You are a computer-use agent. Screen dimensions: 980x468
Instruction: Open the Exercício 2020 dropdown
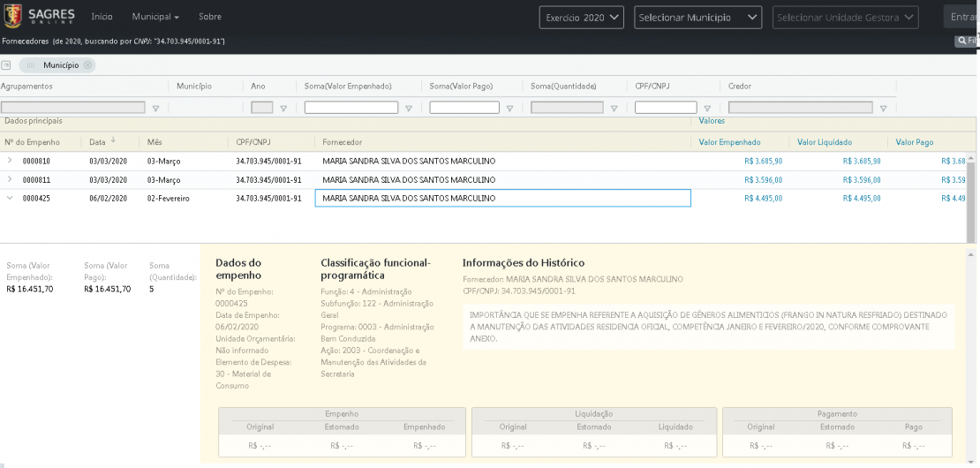[582, 18]
